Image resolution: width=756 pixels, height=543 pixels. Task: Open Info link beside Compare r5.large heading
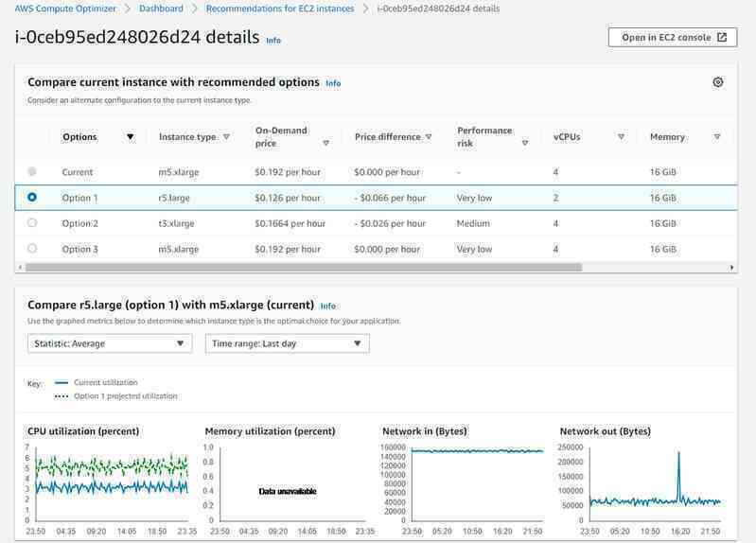tap(328, 307)
